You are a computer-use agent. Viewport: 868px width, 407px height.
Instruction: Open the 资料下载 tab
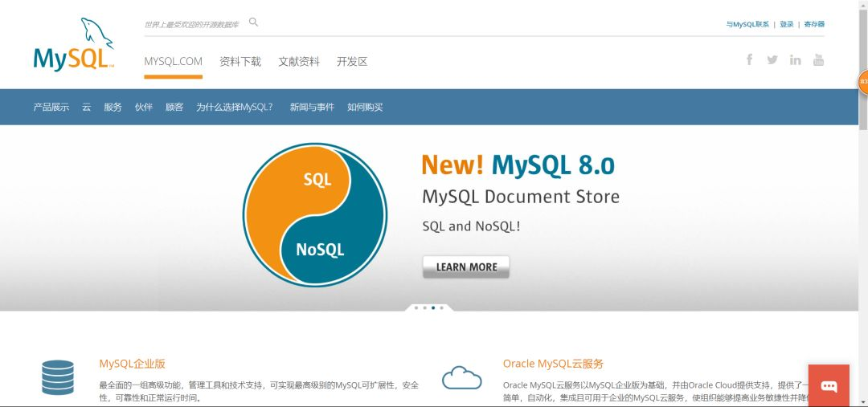[240, 61]
